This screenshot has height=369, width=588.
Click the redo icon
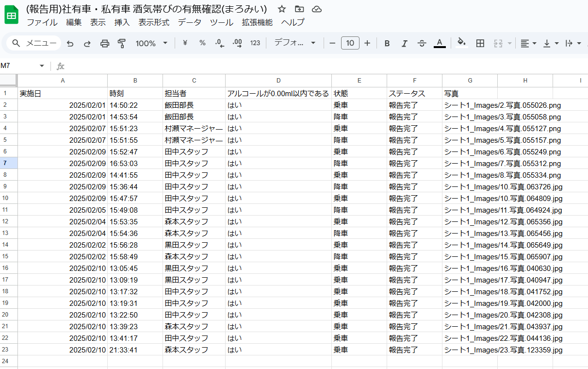[87, 43]
